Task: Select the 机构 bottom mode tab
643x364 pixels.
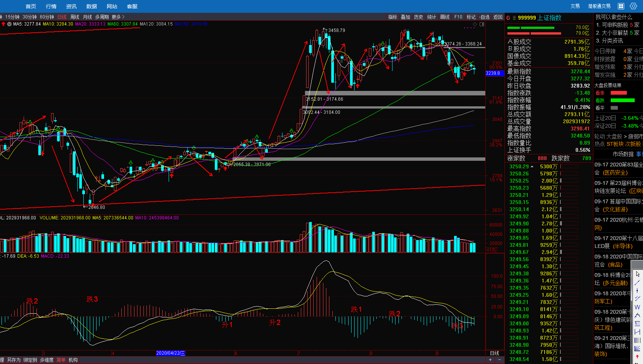Action: tap(73, 360)
